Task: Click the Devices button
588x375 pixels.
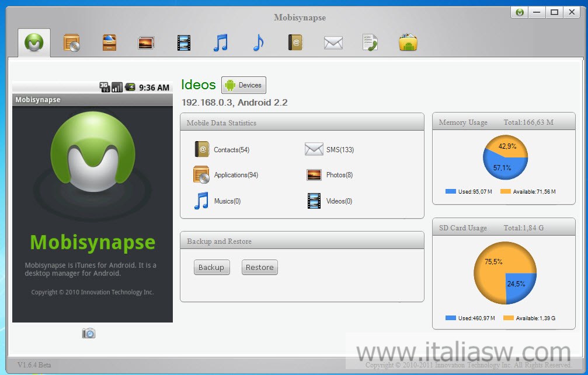Action: 243,85
